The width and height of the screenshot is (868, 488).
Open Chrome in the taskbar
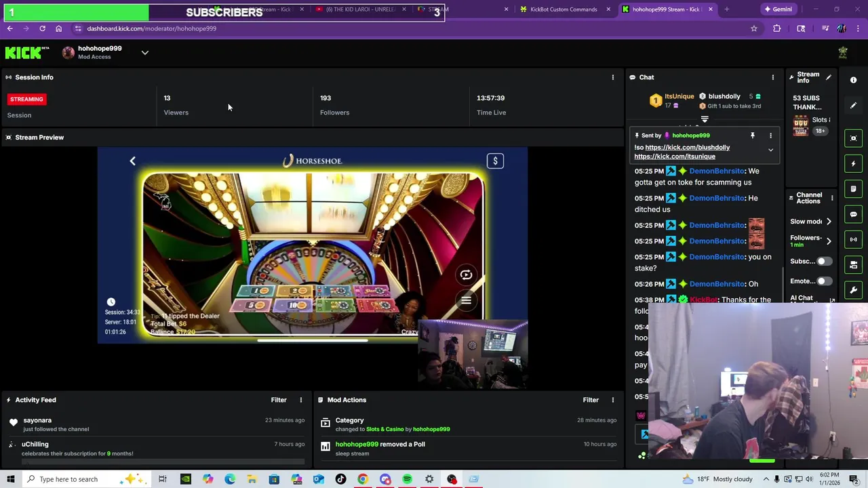pyautogui.click(x=363, y=479)
